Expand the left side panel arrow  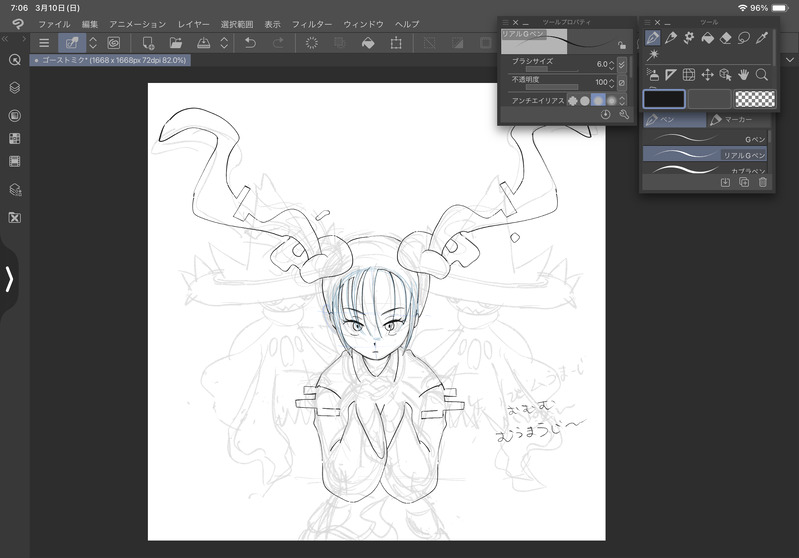[x=9, y=279]
